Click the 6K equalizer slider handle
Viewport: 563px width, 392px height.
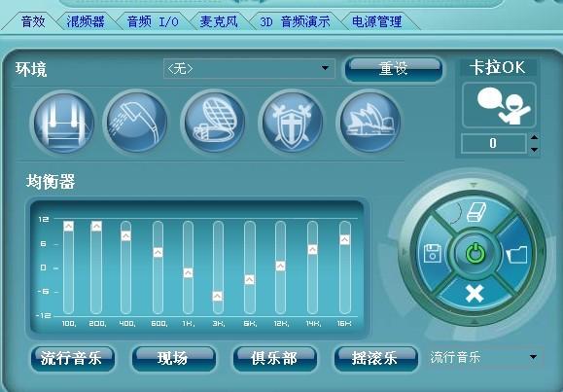click(250, 279)
